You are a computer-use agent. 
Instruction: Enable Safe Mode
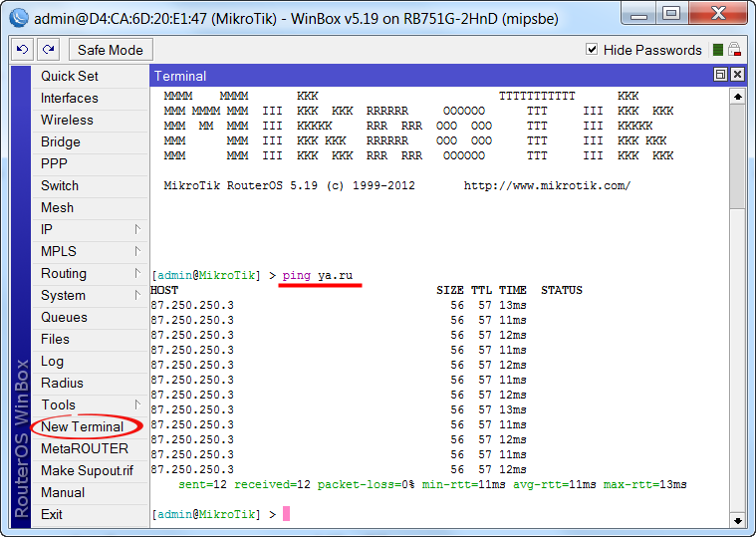pyautogui.click(x=110, y=50)
